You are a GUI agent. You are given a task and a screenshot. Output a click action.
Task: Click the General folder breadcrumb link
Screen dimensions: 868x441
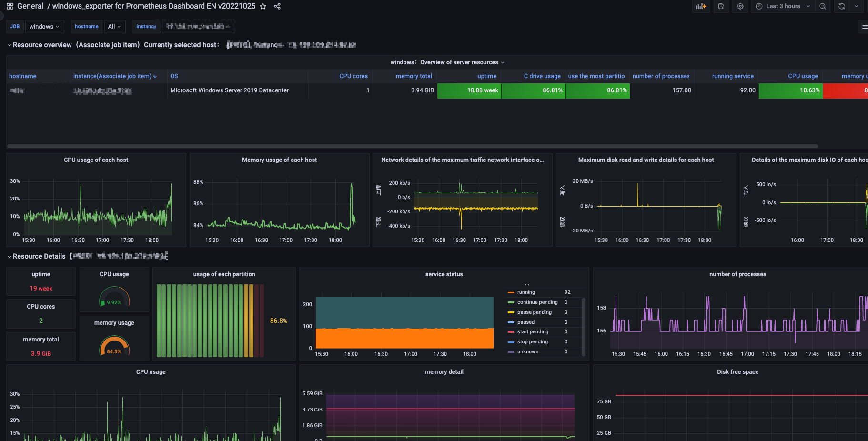click(x=30, y=6)
